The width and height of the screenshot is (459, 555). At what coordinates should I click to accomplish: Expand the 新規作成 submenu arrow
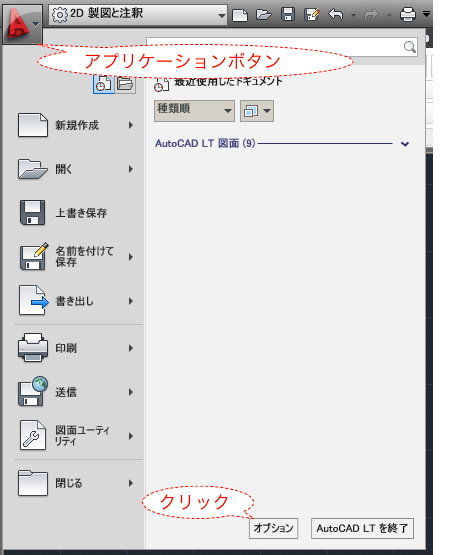tap(131, 125)
